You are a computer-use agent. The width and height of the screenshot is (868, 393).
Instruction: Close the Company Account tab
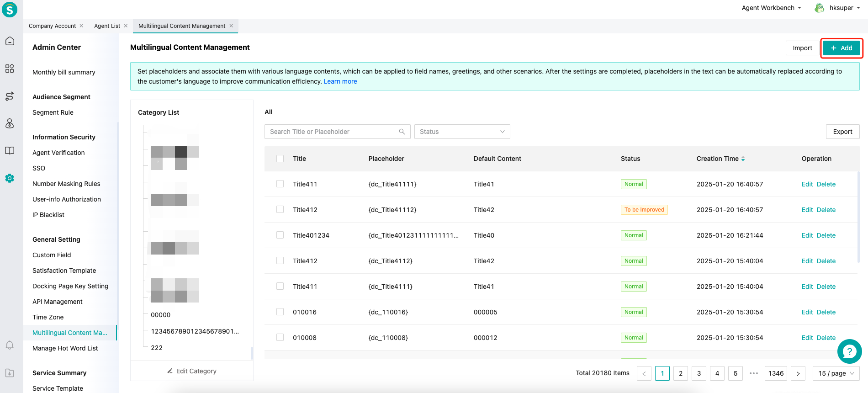click(81, 26)
